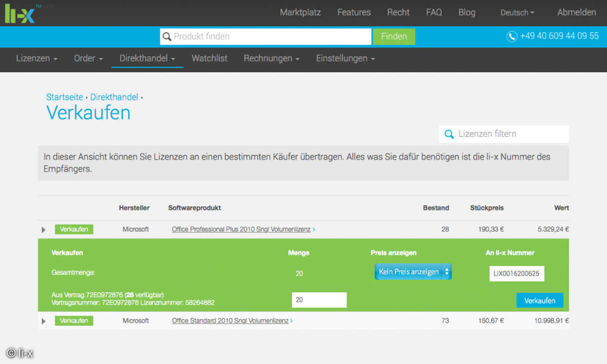
Task: Click the magnifier icon in product search
Action: coord(167,36)
